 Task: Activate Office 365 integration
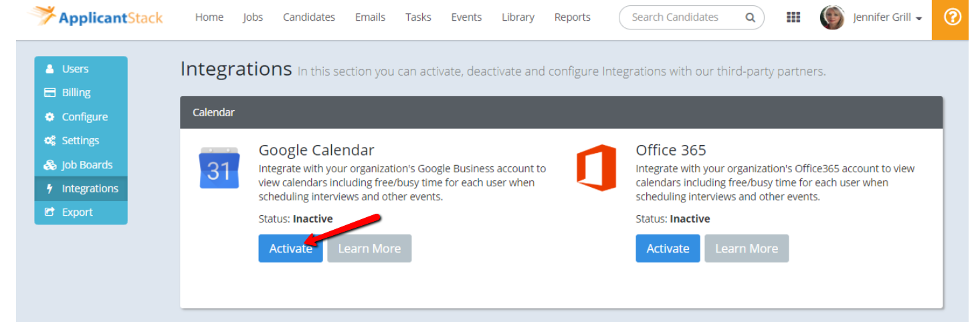tap(668, 249)
